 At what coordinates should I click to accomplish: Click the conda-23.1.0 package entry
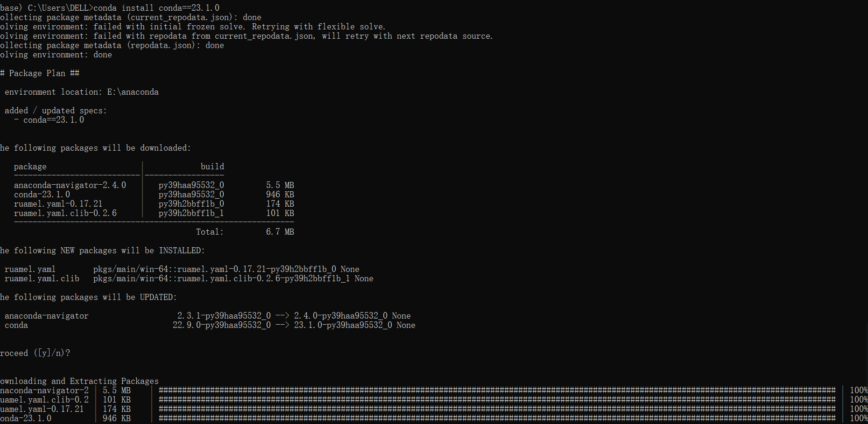tap(42, 194)
